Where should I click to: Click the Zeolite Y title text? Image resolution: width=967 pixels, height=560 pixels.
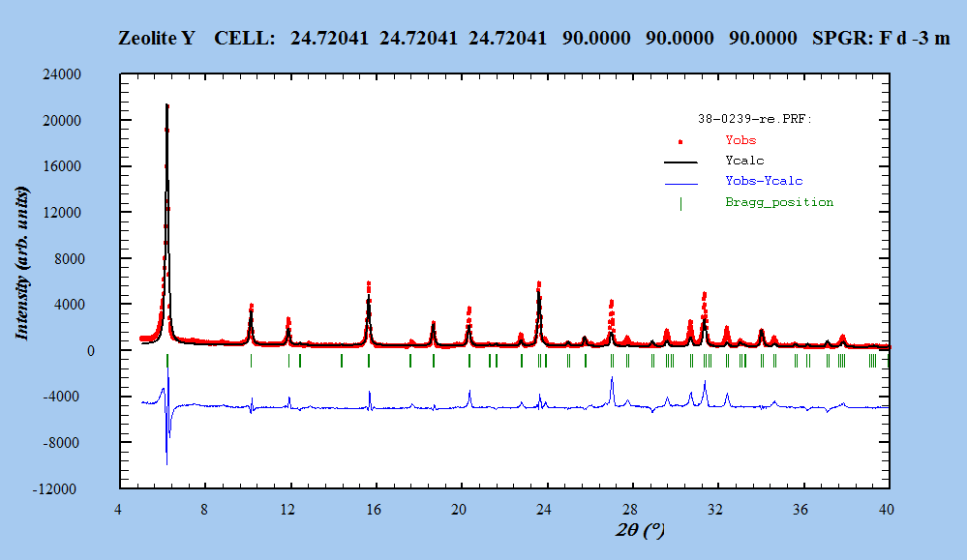157,38
